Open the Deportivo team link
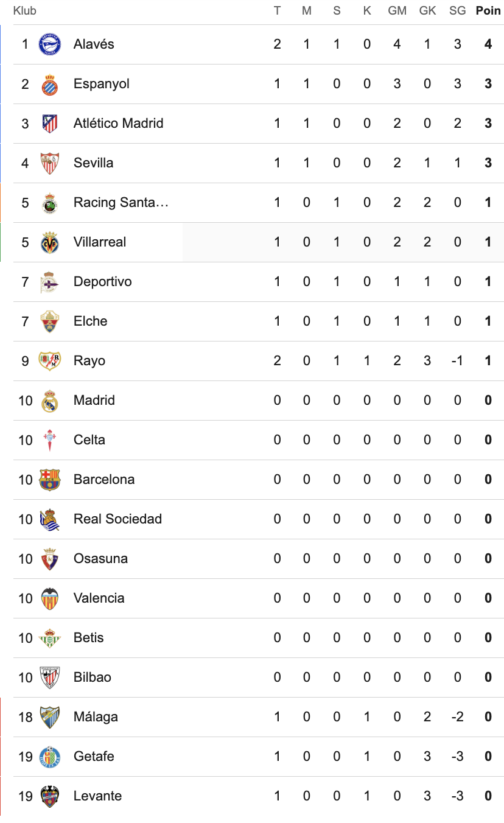 click(103, 282)
